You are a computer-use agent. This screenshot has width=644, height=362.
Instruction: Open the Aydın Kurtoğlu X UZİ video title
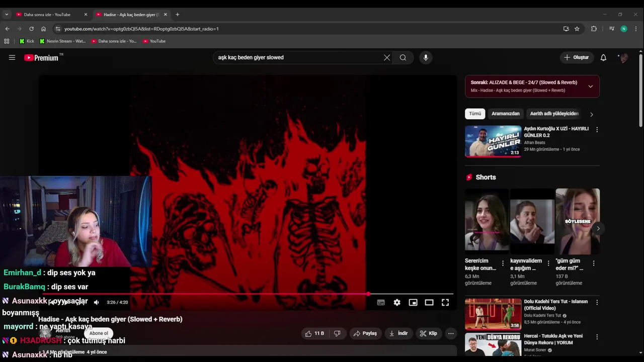(556, 132)
